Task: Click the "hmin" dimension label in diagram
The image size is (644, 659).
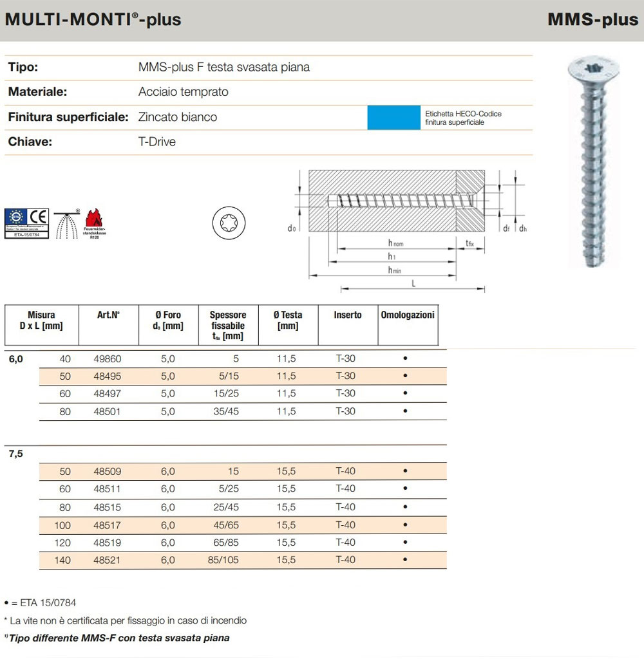Action: [x=395, y=270]
